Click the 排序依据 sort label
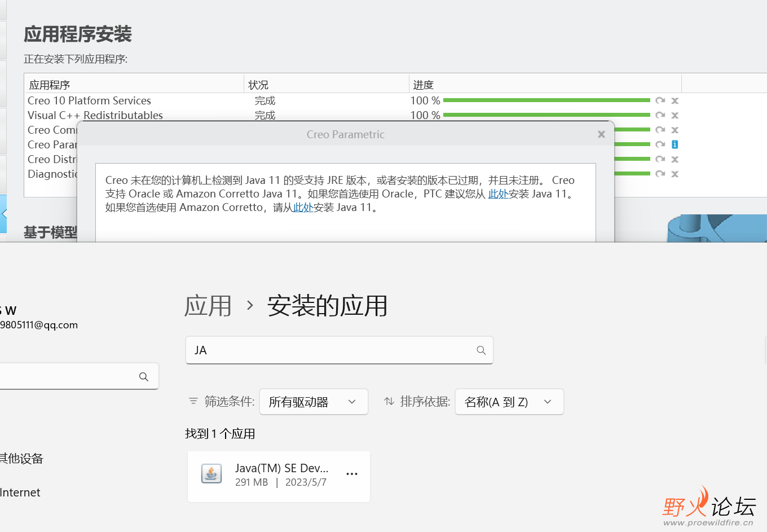This screenshot has height=532, width=767. [x=425, y=402]
